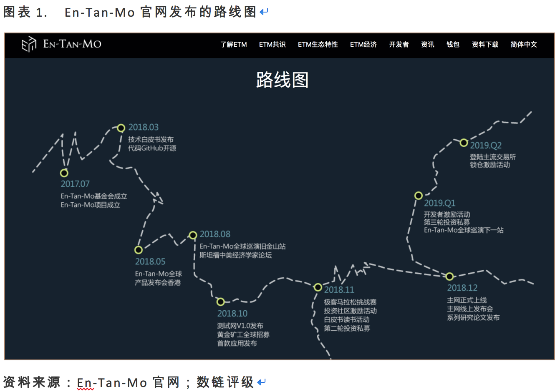This screenshot has height=392, width=560.
Task: Click the date label 2018.05
Action: (150, 261)
